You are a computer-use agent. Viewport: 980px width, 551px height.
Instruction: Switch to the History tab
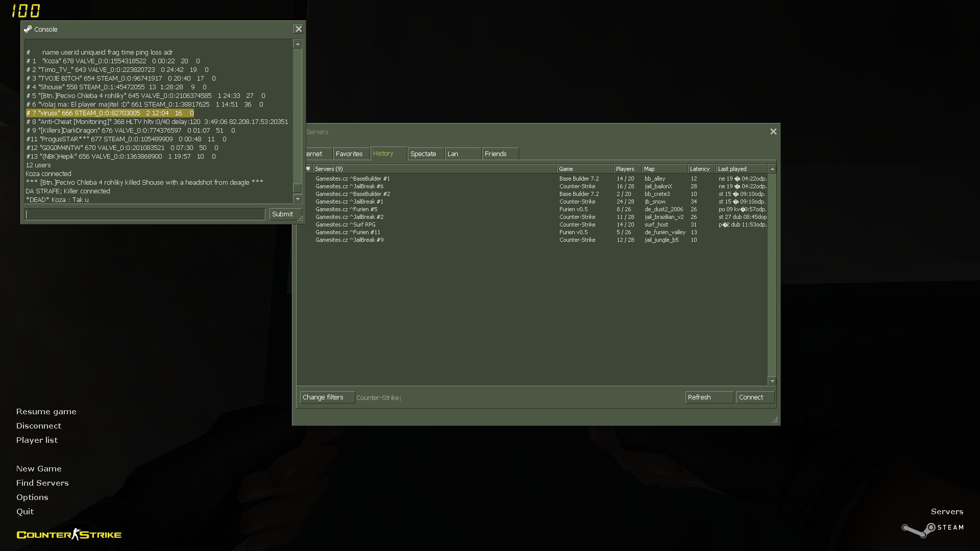388,154
